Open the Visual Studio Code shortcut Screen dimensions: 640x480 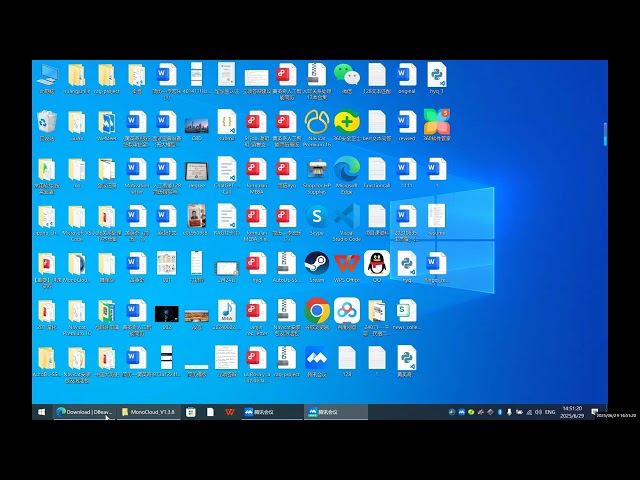tap(347, 216)
